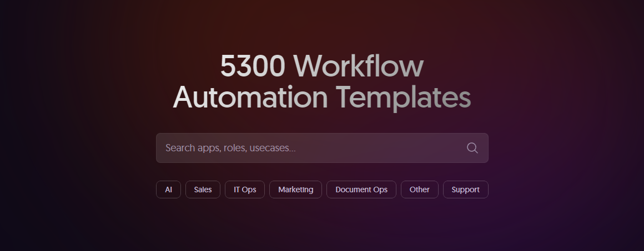
Task: Click the magnifying glass search icon
Action: tap(472, 148)
